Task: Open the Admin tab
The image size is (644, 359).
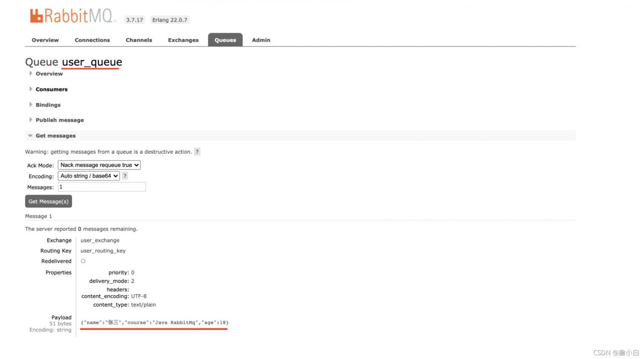Action: [261, 40]
